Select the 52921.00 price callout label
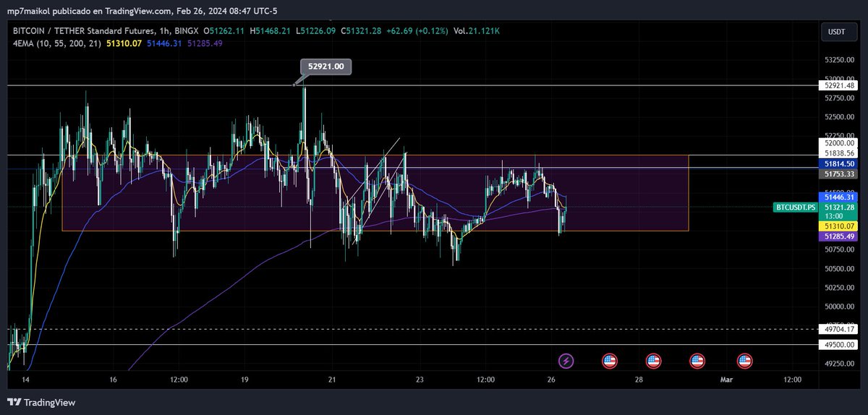 coord(325,67)
